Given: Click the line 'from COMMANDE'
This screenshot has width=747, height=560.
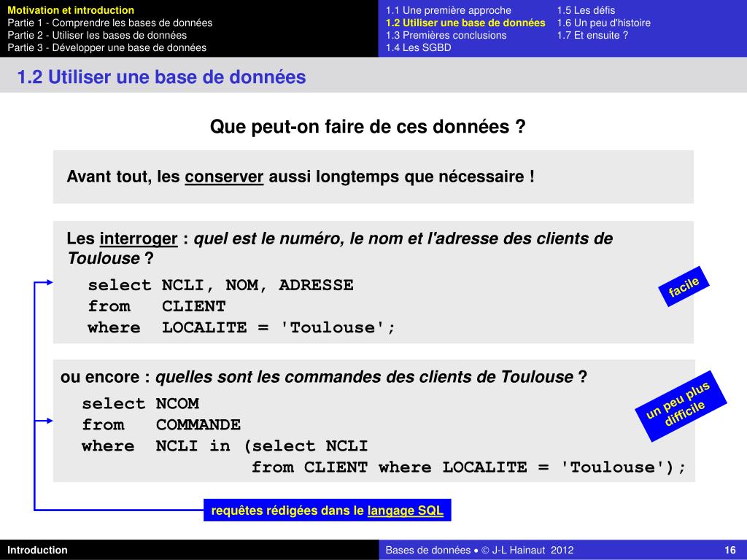Looking at the screenshot, I should [x=161, y=424].
